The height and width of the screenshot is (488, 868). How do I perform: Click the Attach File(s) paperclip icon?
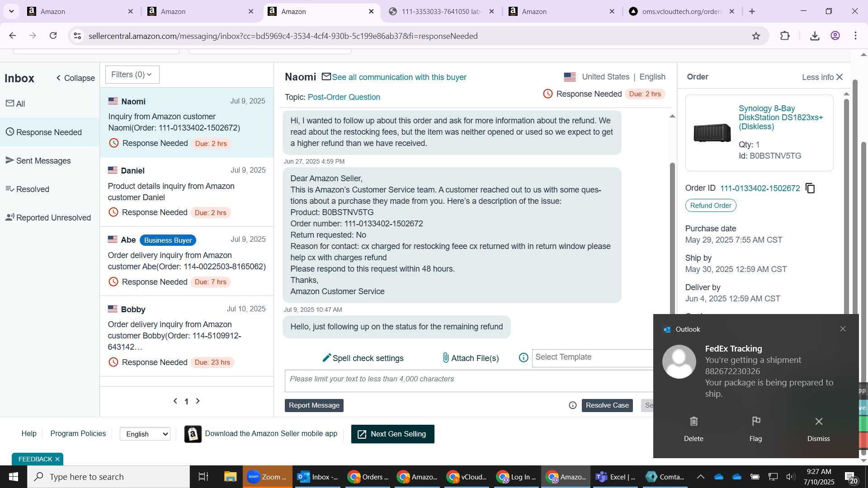pos(446,358)
